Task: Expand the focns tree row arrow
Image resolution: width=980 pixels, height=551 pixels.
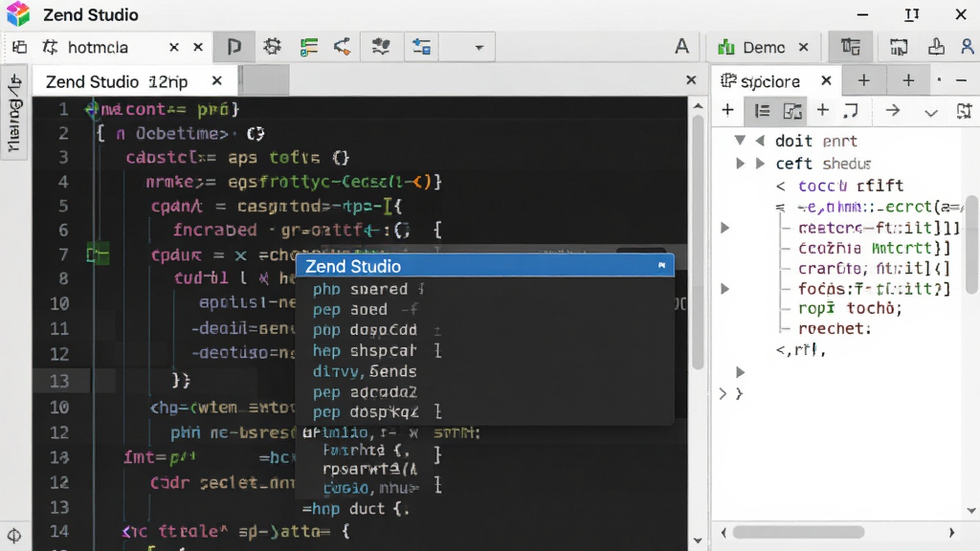Action: [725, 289]
